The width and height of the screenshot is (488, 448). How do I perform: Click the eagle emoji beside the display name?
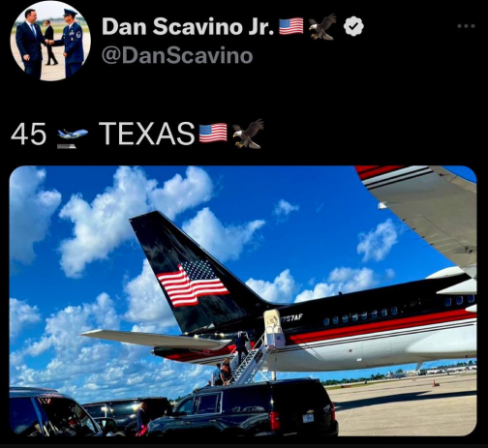tap(322, 26)
